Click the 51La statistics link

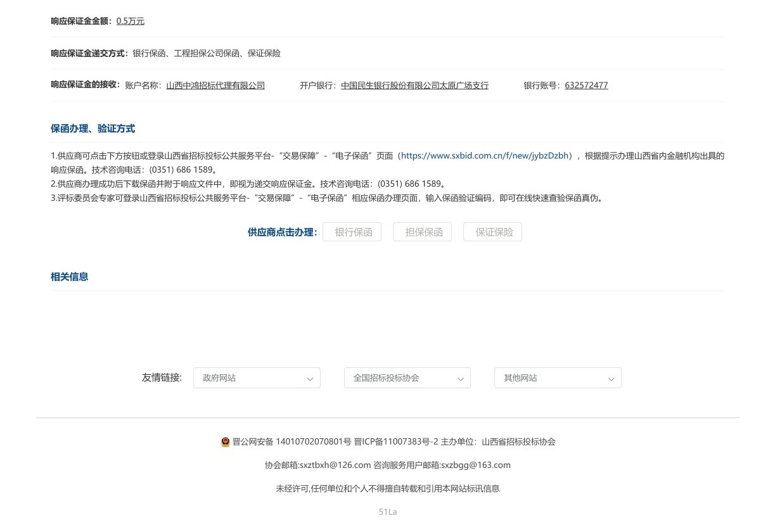point(387,512)
